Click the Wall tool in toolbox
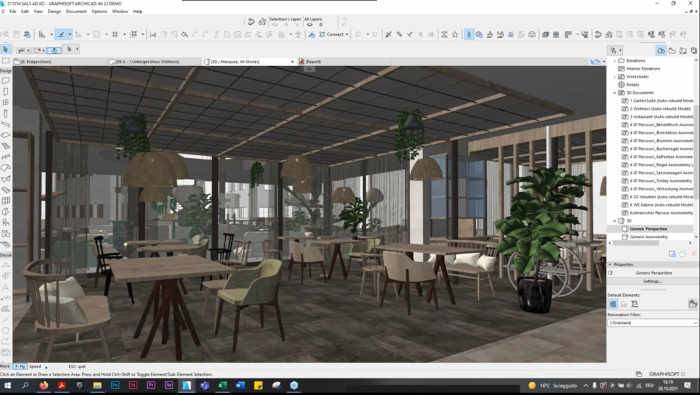The image size is (700, 395). 6,80
